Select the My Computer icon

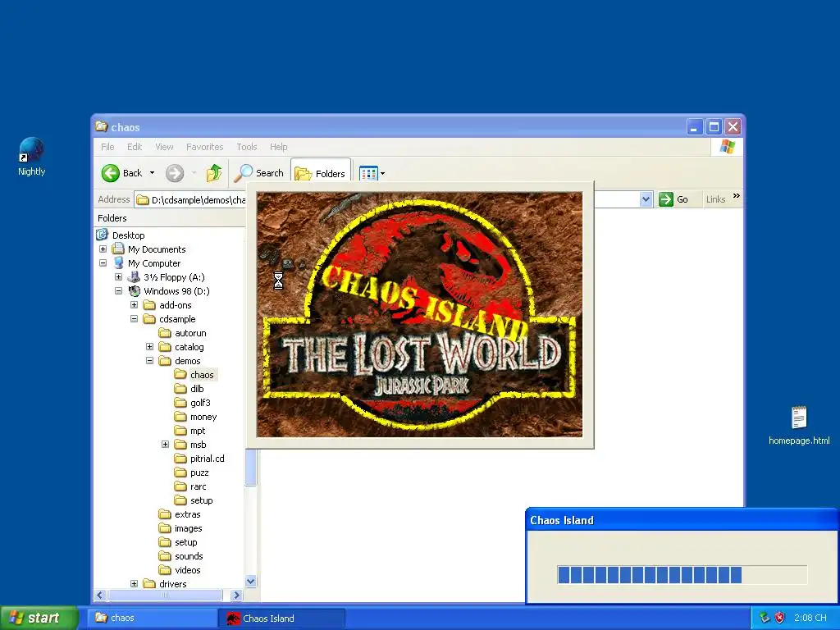[118, 262]
